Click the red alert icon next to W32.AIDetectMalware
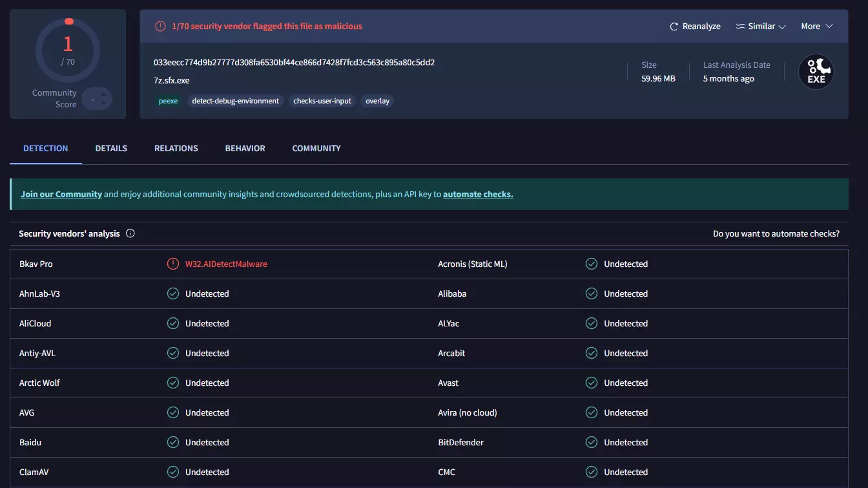The image size is (868, 488). tap(172, 264)
